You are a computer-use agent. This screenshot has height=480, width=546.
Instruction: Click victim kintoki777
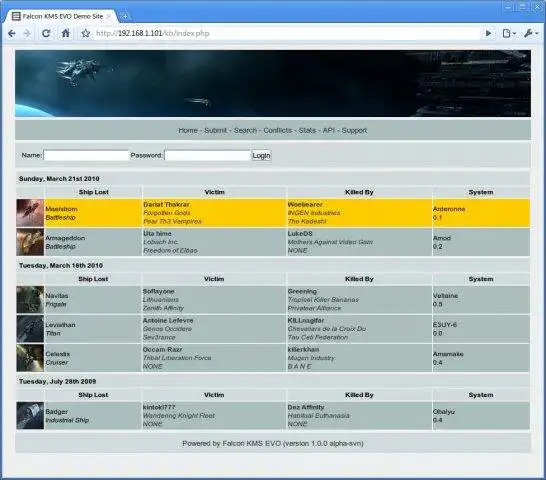click(x=159, y=407)
